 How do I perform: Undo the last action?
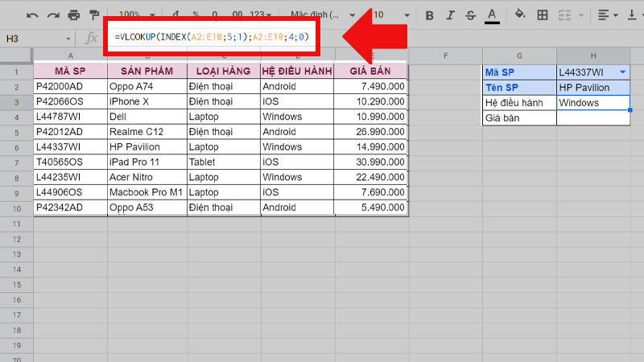coord(32,15)
